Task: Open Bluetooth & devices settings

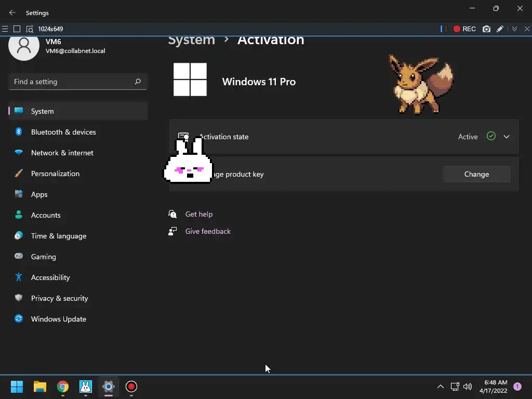Action: coord(78,132)
